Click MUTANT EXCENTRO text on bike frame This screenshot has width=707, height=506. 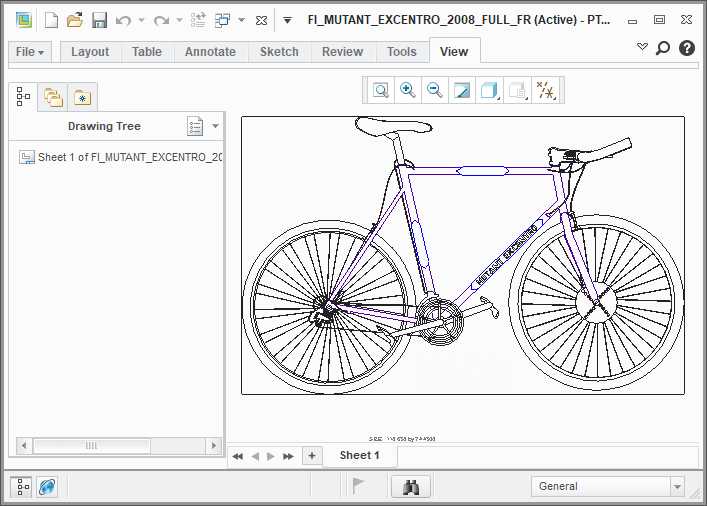pos(507,255)
